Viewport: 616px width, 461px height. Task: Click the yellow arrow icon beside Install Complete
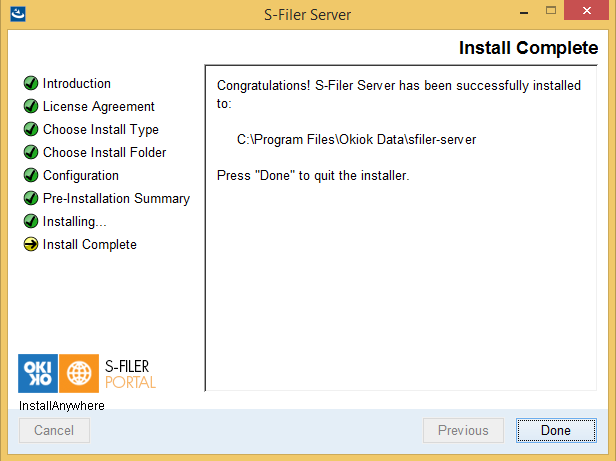(31, 244)
